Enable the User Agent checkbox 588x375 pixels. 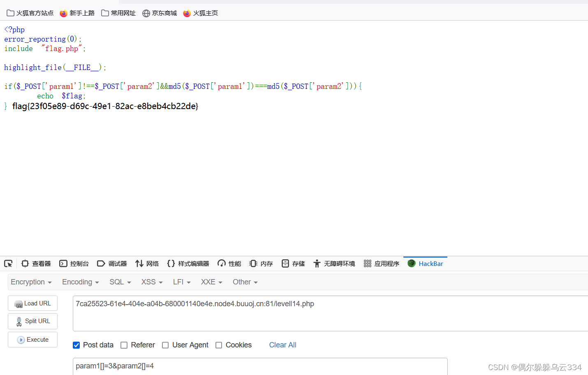165,345
